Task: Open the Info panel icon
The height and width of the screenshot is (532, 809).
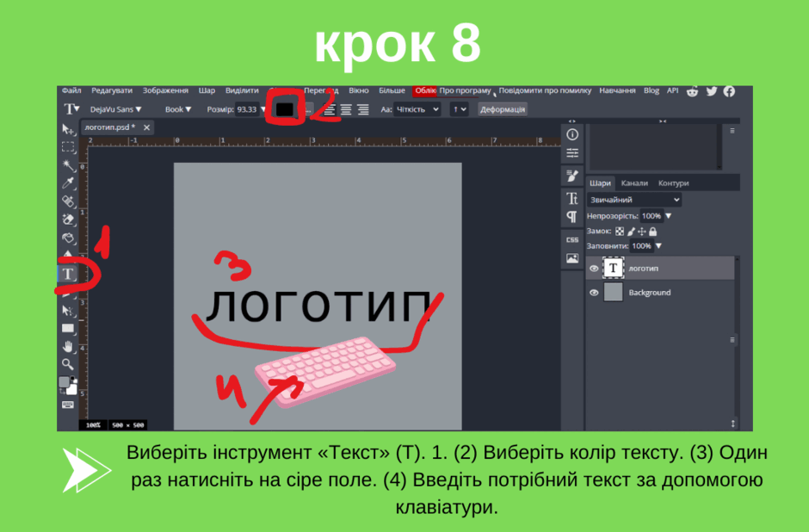Action: pyautogui.click(x=572, y=134)
